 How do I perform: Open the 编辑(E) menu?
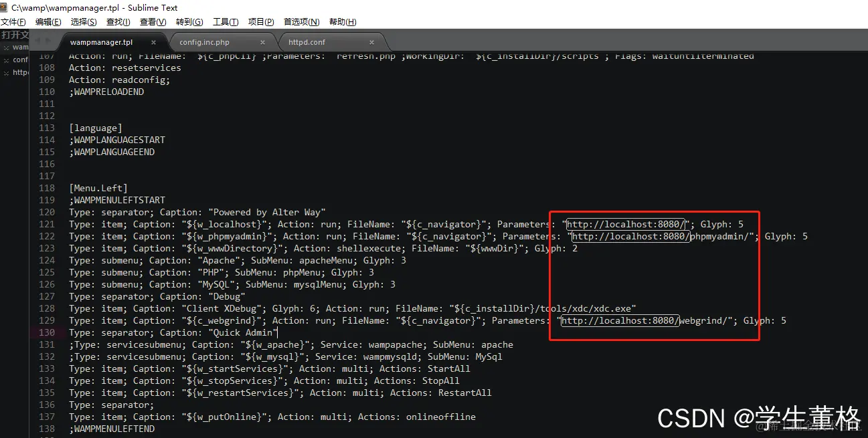[48, 22]
